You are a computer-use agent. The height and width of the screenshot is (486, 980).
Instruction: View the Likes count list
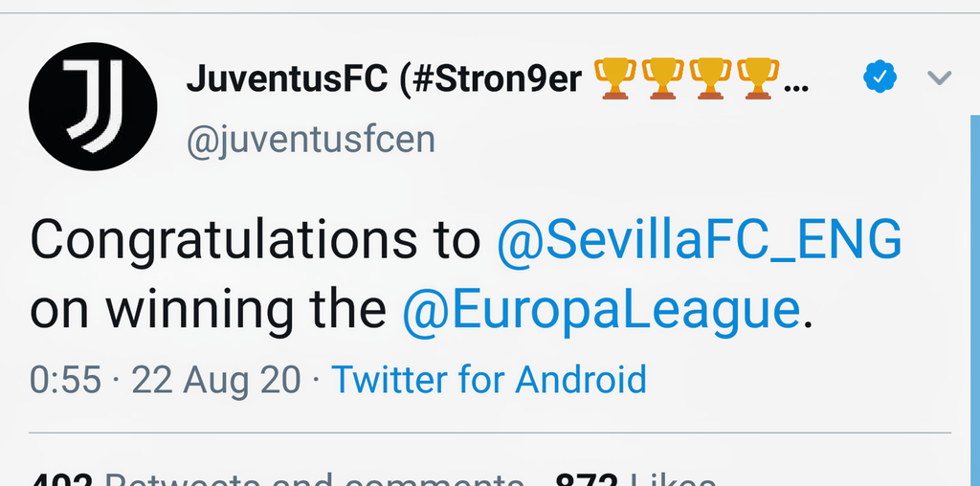[635, 479]
